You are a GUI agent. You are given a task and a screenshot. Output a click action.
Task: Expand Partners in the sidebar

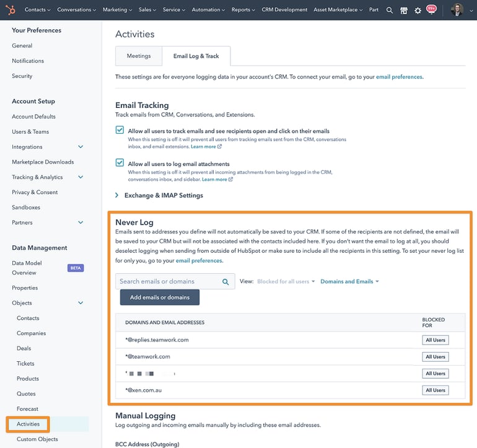tap(81, 222)
